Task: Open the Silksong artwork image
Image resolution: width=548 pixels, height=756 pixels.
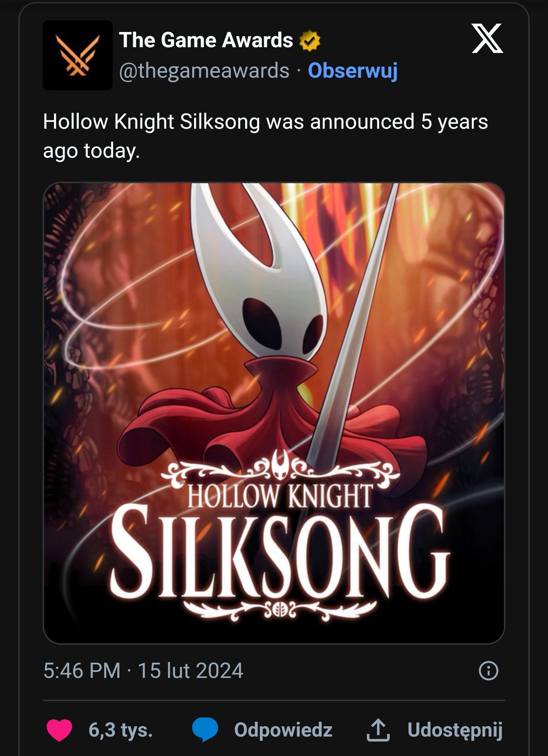Action: [x=274, y=413]
